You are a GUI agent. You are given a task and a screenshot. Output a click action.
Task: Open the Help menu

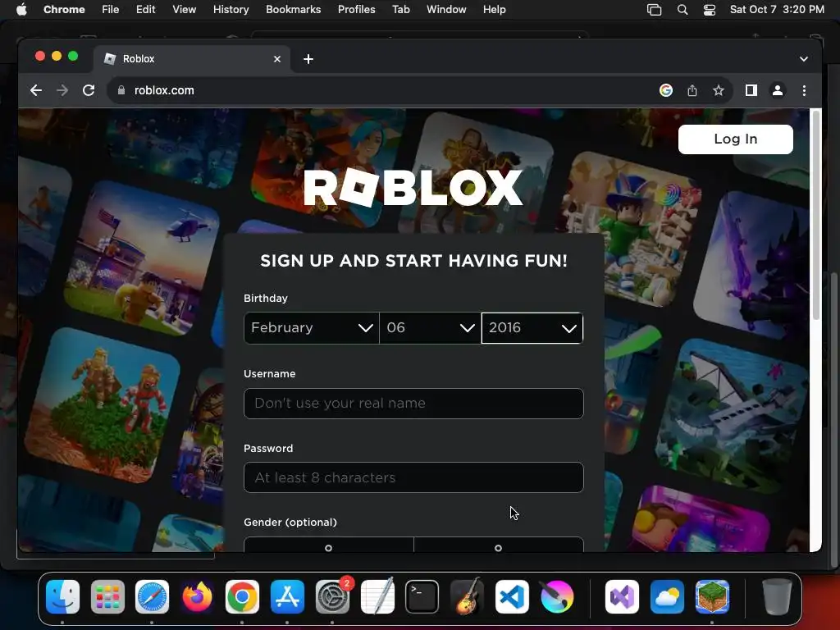[494, 10]
